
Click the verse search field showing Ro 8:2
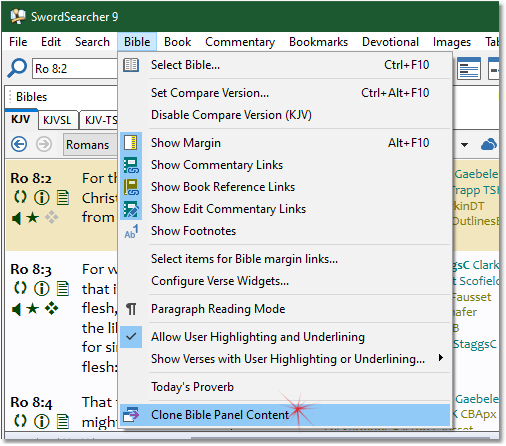(x=75, y=69)
